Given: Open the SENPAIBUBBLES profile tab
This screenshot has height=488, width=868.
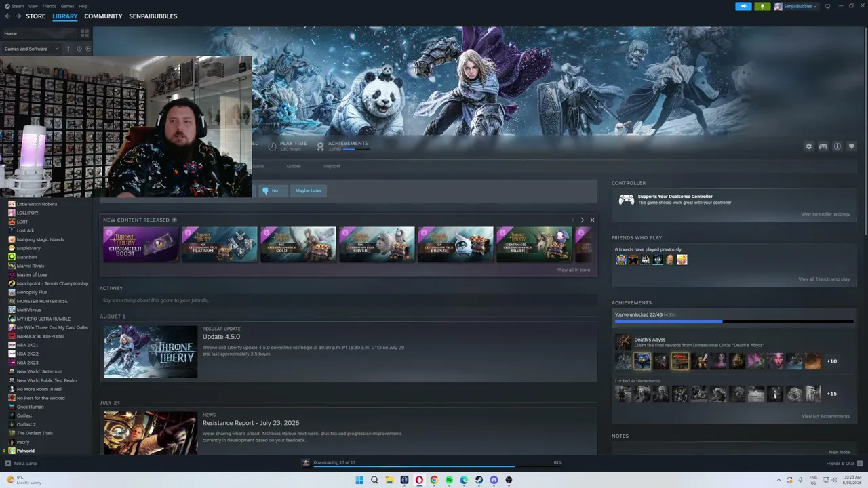Looking at the screenshot, I should 153,16.
